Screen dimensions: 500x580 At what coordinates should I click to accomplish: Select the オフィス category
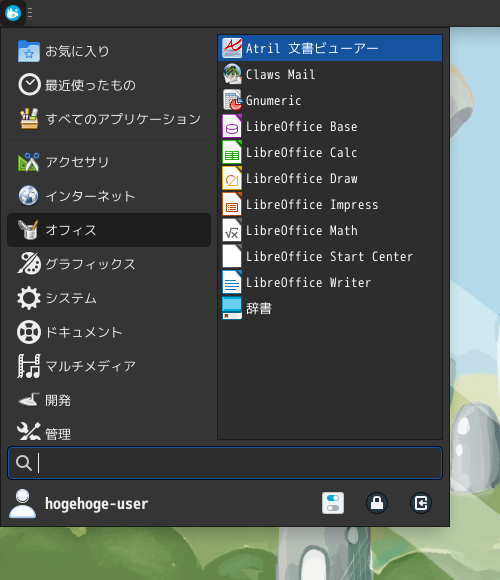[109, 230]
